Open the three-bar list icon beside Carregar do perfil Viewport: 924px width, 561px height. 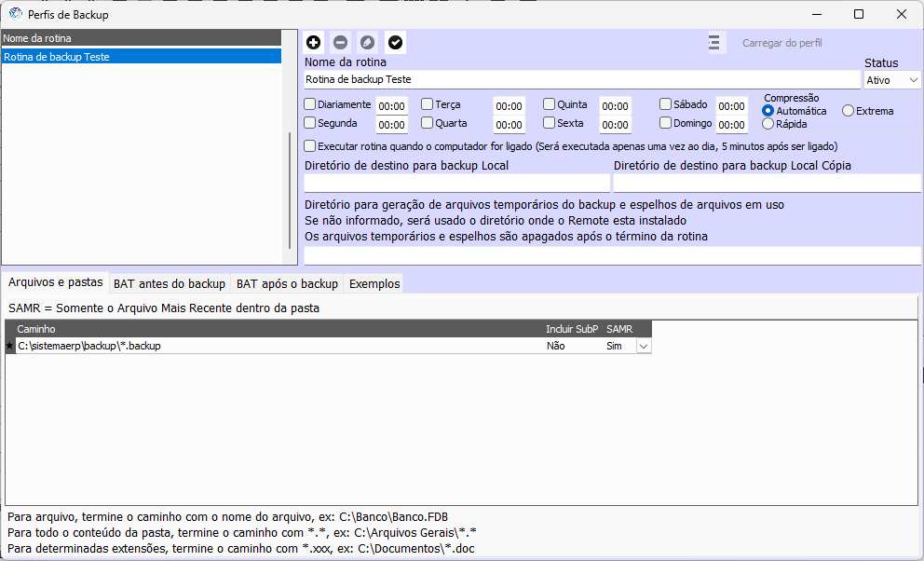pyautogui.click(x=714, y=43)
